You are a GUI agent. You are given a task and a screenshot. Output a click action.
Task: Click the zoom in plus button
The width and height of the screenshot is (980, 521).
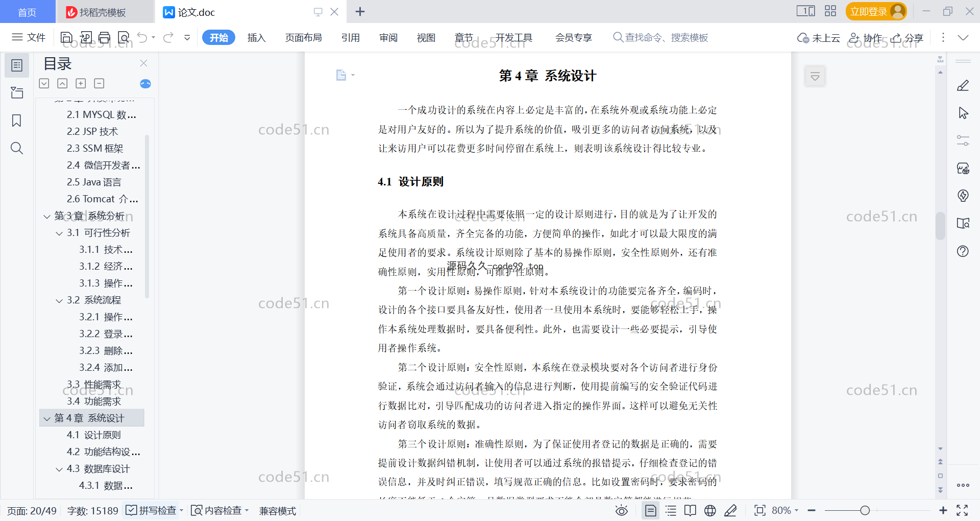[943, 510]
